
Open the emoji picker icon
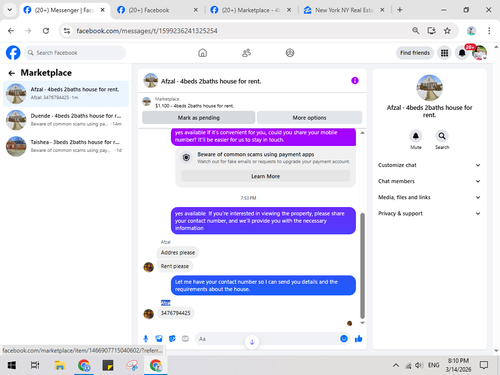click(344, 339)
